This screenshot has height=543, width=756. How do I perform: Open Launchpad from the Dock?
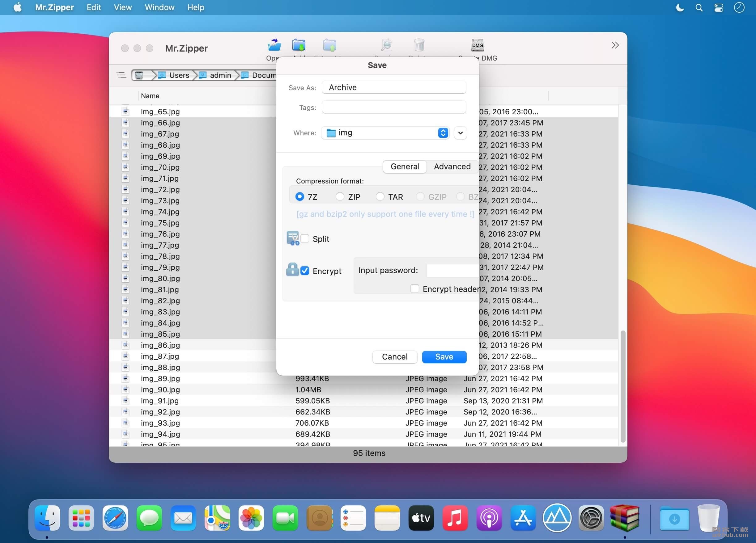[81, 518]
